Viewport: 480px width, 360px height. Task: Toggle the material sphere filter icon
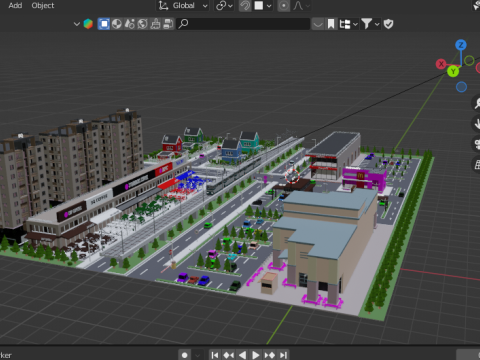coord(117,24)
